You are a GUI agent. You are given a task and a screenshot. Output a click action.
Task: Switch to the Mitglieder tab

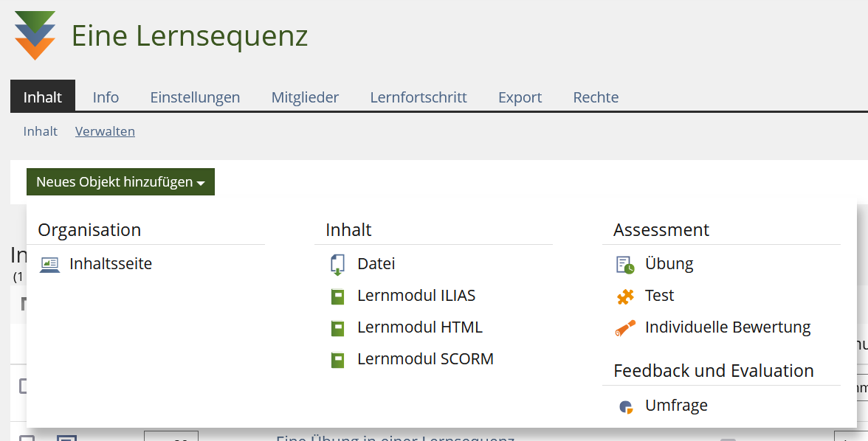pos(305,97)
